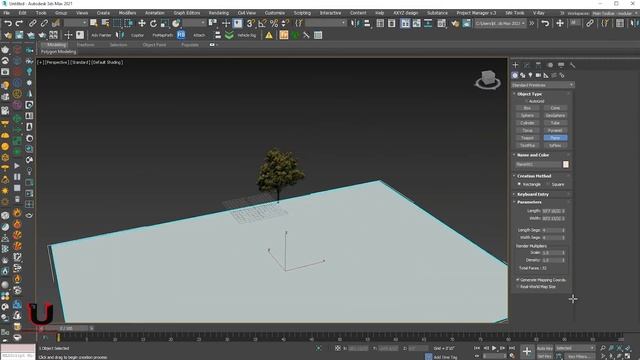Click the Plane primitive button

click(556, 138)
